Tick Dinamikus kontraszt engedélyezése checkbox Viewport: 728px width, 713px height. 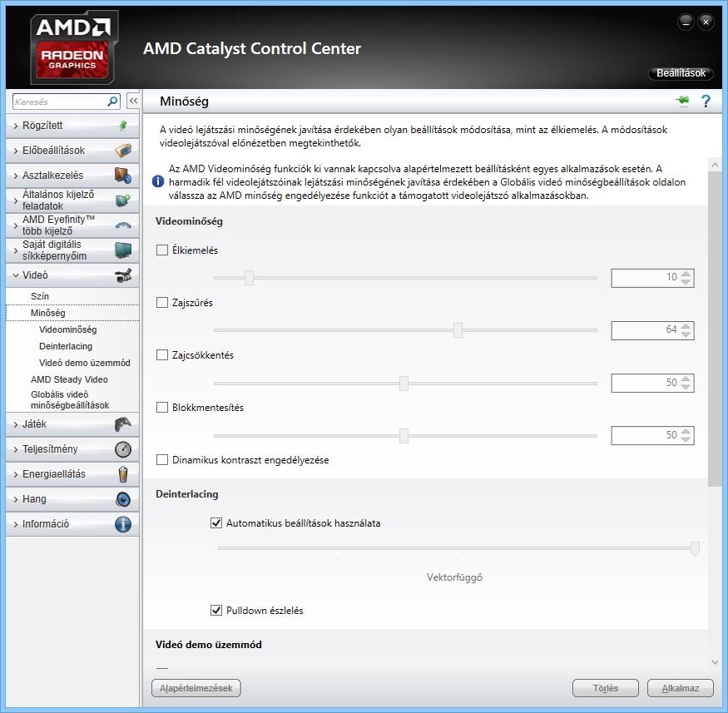point(162,460)
